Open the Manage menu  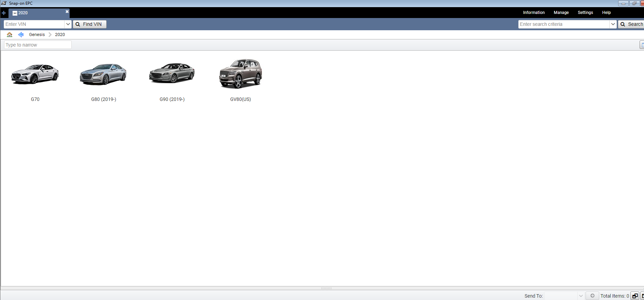[561, 13]
